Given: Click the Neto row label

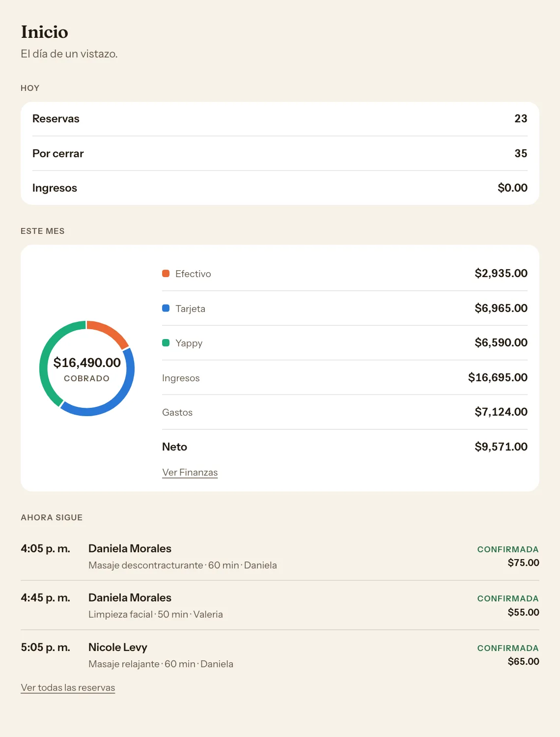Looking at the screenshot, I should click(x=174, y=447).
